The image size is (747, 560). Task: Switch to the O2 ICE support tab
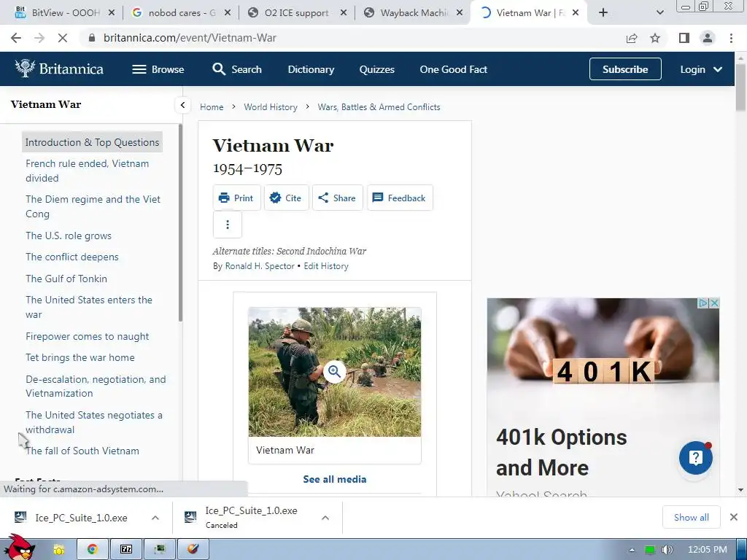[x=297, y=13]
